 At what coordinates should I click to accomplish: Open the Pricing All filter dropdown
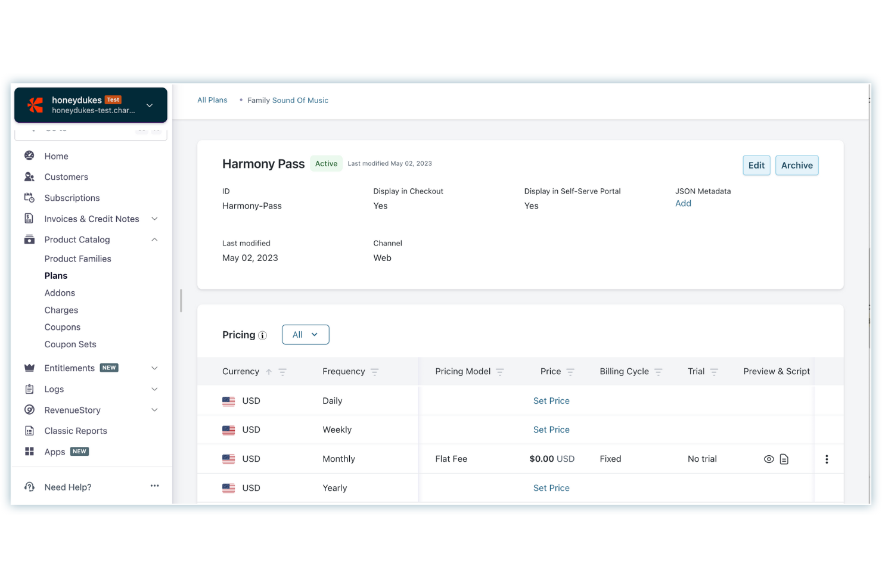pos(305,334)
